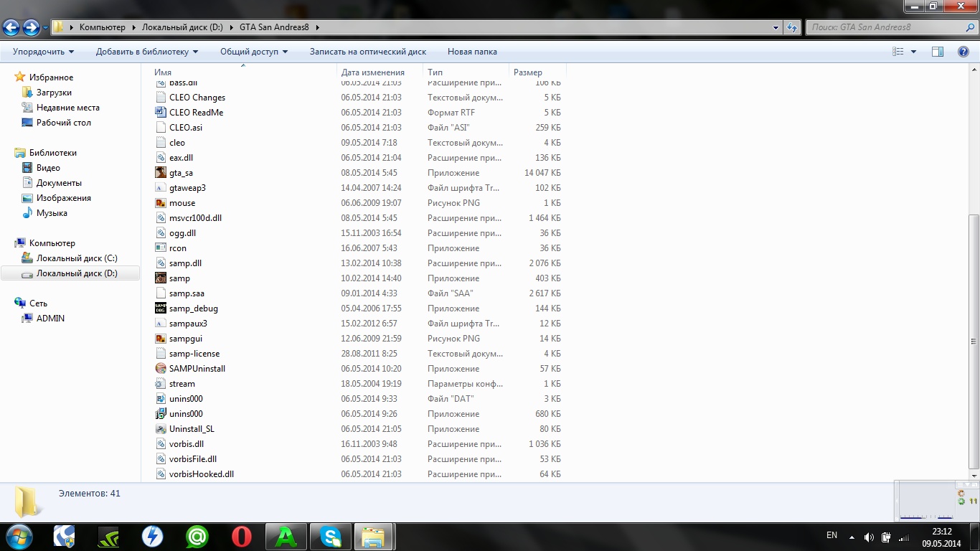Select the samp.saa file name
Viewport: 980px width, 551px height.
click(187, 293)
